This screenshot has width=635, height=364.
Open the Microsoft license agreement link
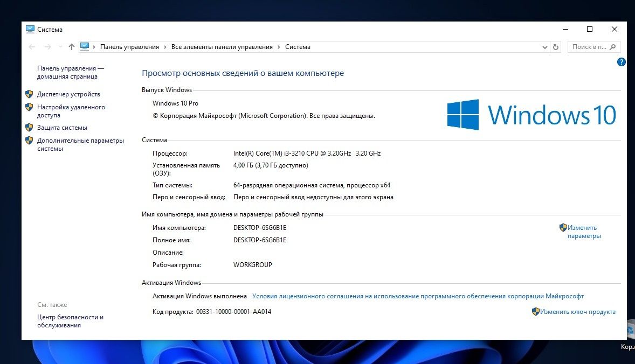(418, 296)
